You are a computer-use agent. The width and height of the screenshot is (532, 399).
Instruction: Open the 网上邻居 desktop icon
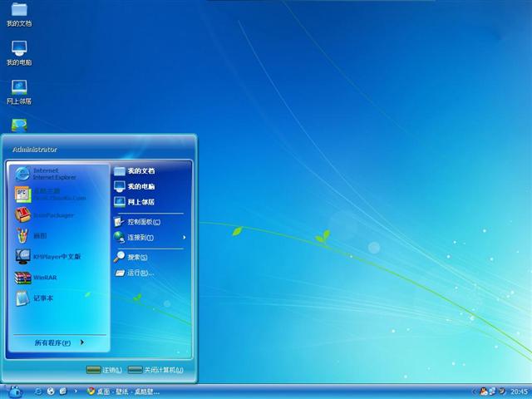19,92
